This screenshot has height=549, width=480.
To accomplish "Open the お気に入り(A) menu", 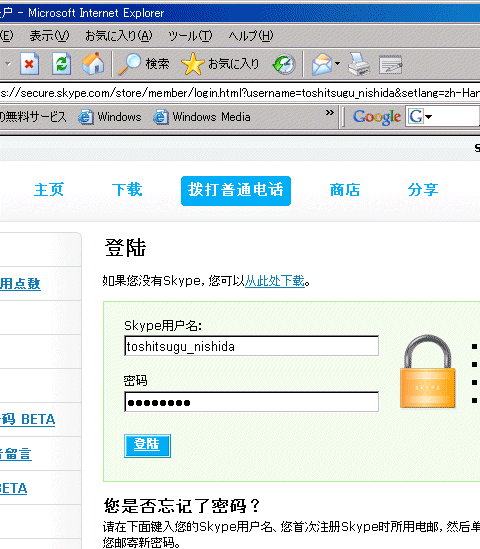I will pyautogui.click(x=119, y=36).
